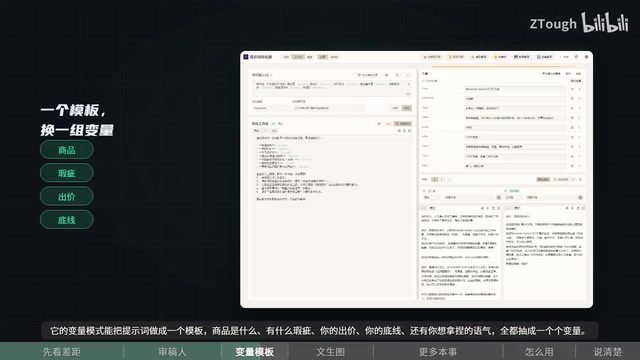The width and height of the screenshot is (640, 360).
Task: Select the 出价 pill button
Action: [67, 197]
